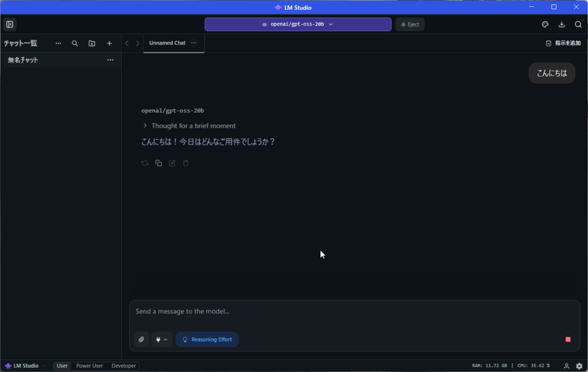Search chats with the magnifier icon
588x372 pixels.
tap(75, 43)
